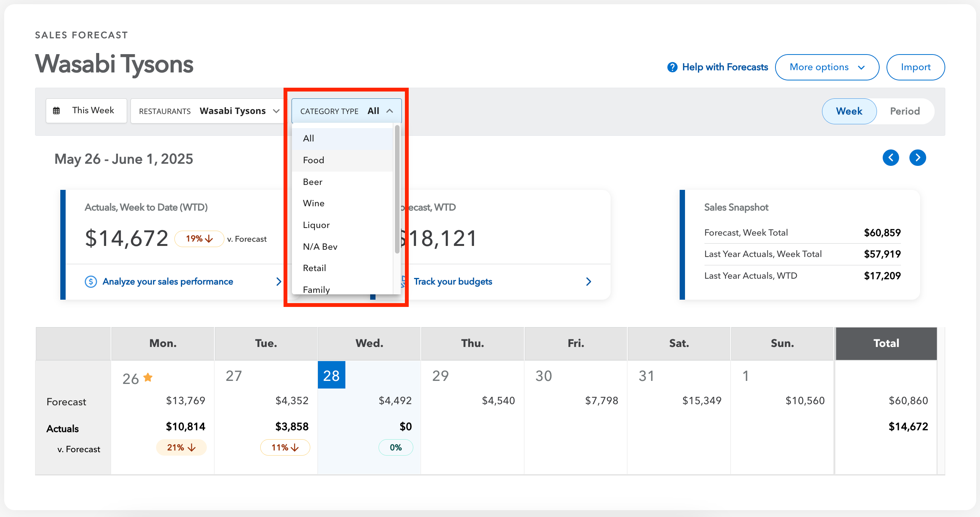Collapse the Category Type dropdown
Image resolution: width=980 pixels, height=517 pixels.
347,111
